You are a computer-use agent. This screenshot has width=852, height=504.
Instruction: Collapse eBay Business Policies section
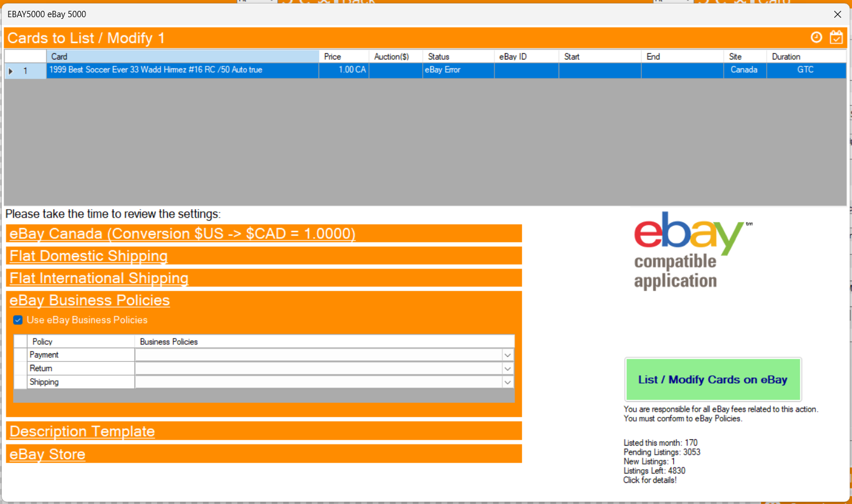[x=90, y=300]
